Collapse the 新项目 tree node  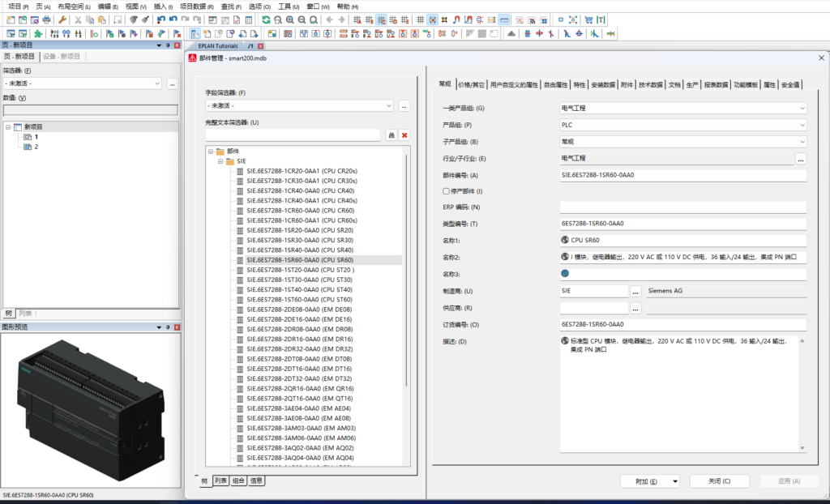8,127
